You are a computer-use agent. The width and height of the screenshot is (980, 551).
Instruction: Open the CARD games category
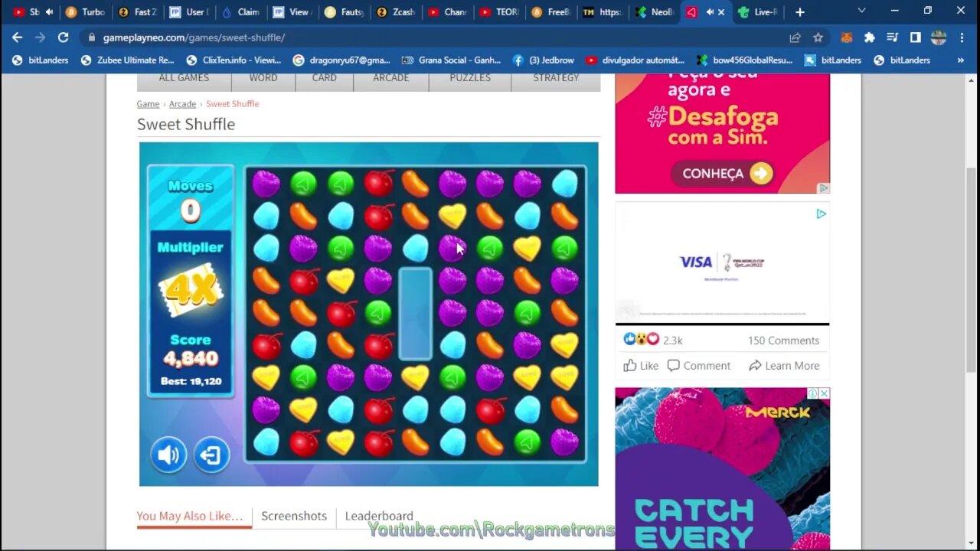click(x=325, y=79)
